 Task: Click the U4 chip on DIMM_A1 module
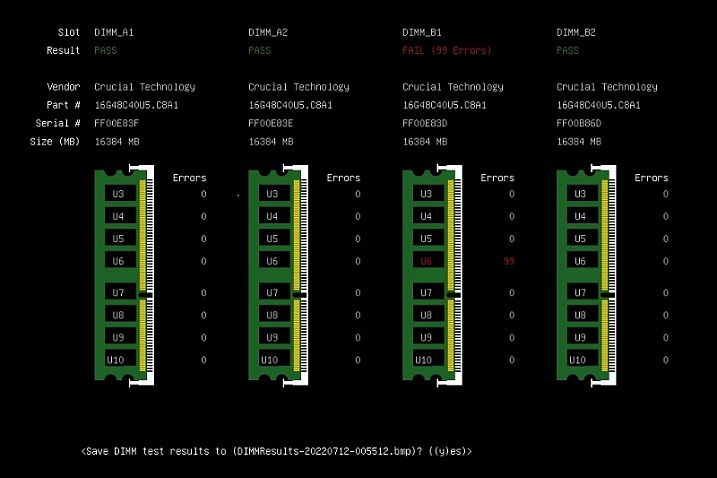point(120,215)
